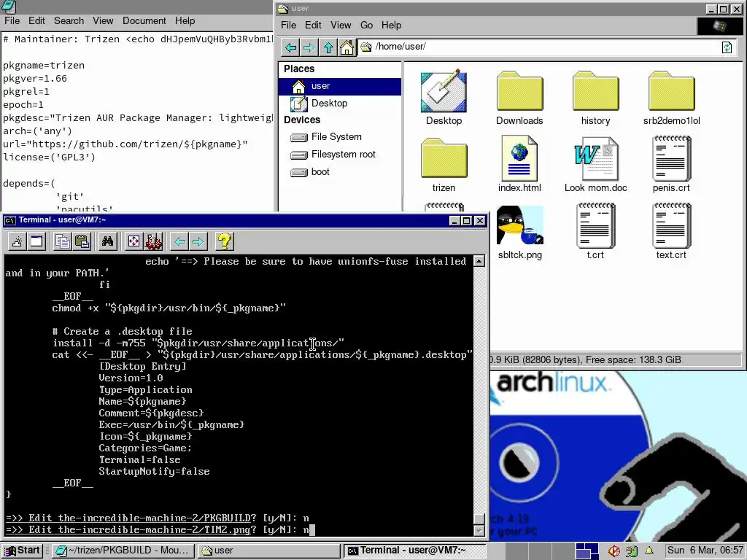Click the network plug tray icon
The width and height of the screenshot is (747, 560).
631,551
